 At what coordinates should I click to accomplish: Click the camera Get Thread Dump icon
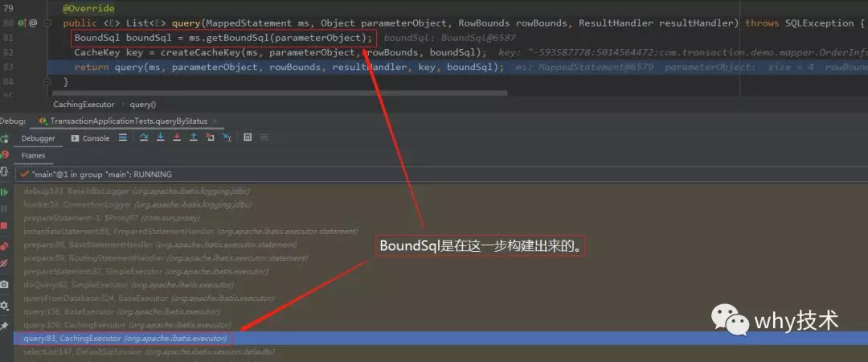coord(5,285)
